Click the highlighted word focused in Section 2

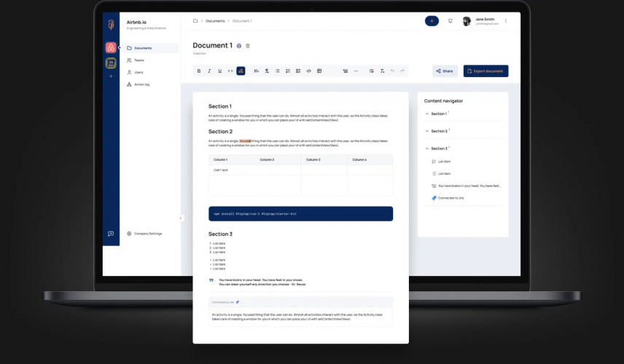coord(245,141)
